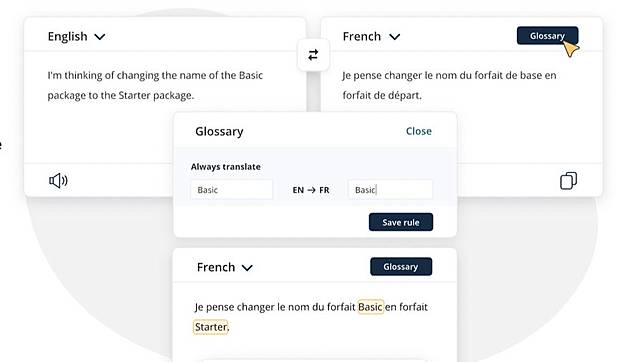The height and width of the screenshot is (362, 644).
Task: Copy the French translation to clipboard
Action: [568, 181]
